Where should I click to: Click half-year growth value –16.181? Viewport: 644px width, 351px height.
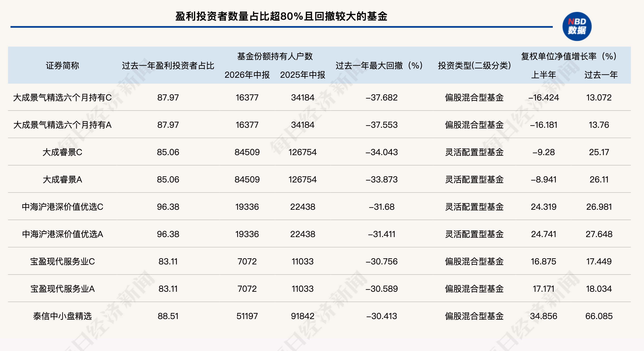tap(543, 125)
